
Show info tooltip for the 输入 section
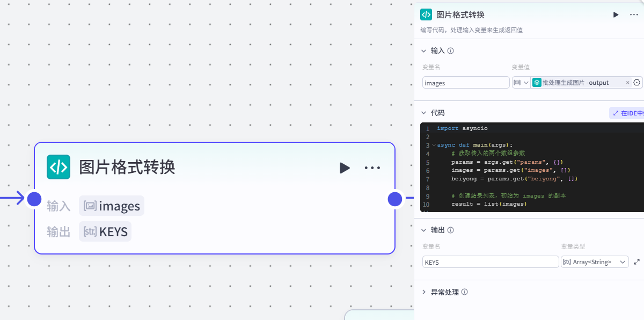(x=451, y=50)
